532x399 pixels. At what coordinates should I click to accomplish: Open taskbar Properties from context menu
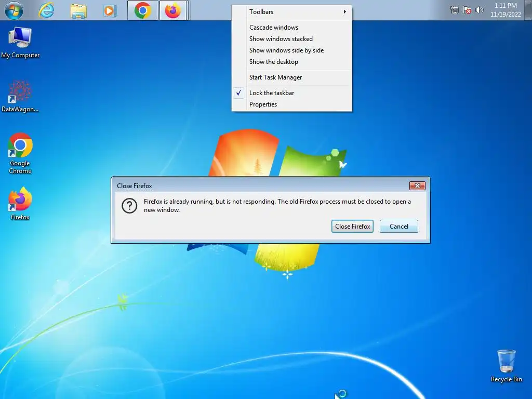point(292,104)
